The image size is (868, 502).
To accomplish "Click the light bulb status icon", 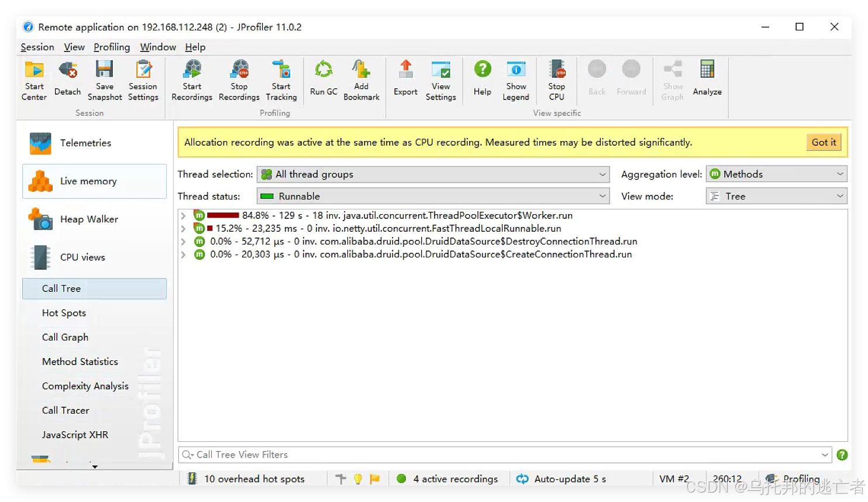I will coord(358,479).
